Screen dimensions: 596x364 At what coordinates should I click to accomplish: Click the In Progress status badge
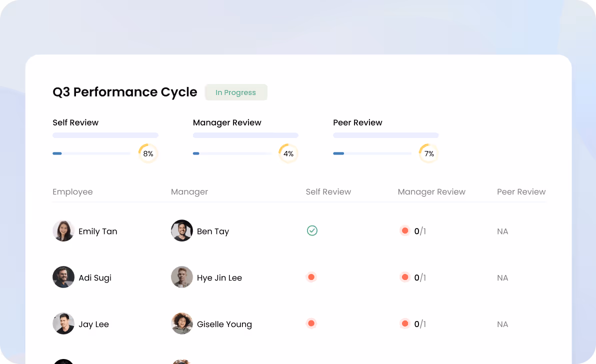click(236, 92)
